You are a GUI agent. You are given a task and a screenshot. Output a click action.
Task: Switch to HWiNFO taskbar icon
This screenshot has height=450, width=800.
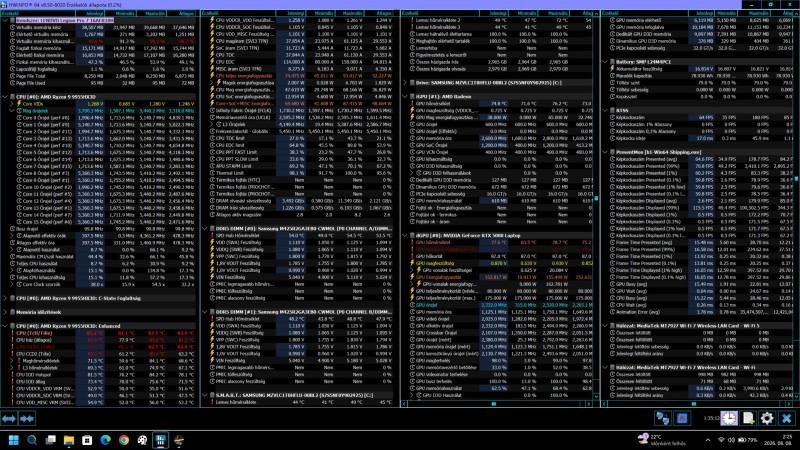tap(161, 440)
